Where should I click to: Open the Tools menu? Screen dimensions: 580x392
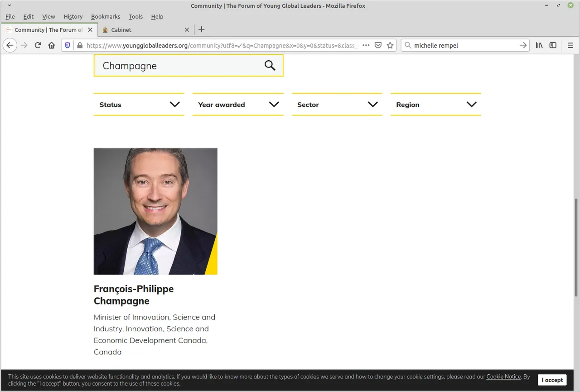pos(135,16)
